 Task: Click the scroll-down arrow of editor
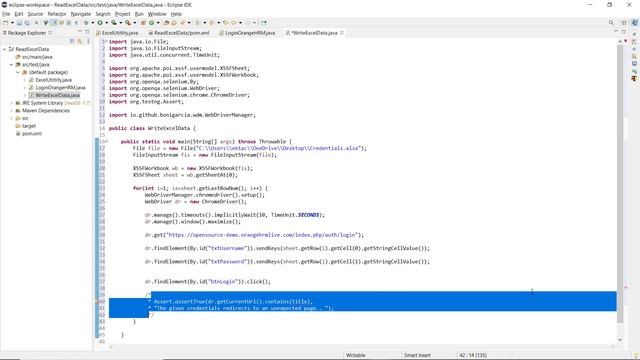coord(620,340)
